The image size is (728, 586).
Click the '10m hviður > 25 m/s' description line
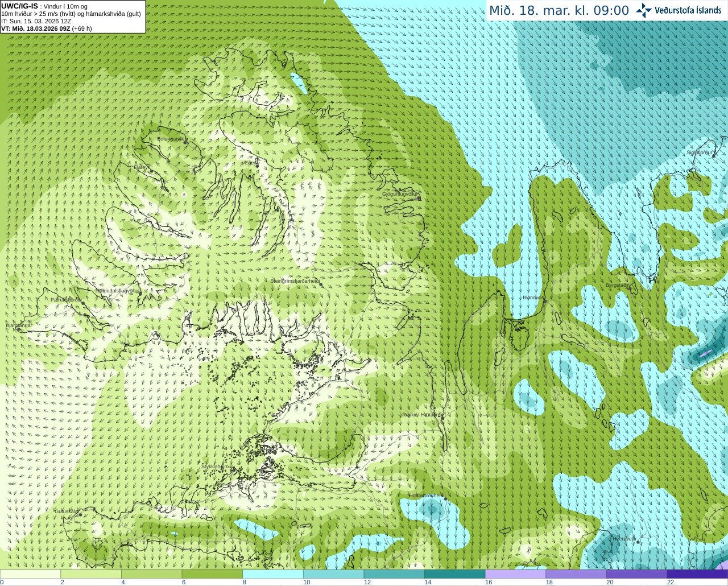click(71, 14)
